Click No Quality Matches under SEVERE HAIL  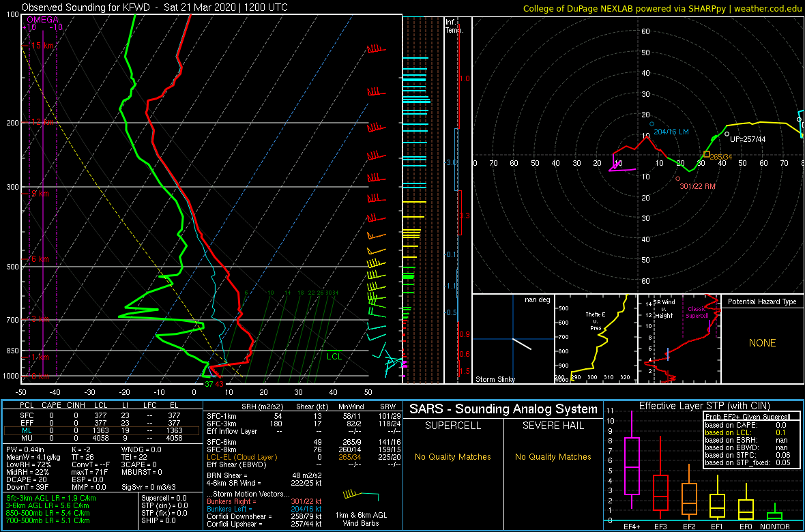(x=553, y=456)
